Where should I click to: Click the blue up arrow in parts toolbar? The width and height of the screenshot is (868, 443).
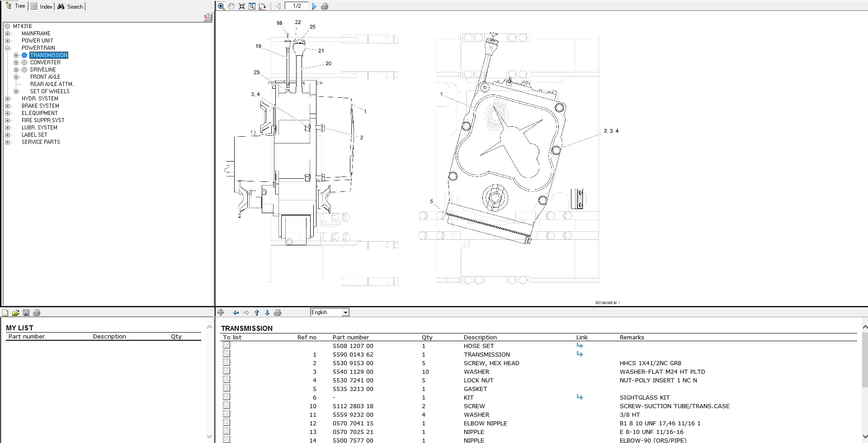pos(257,312)
